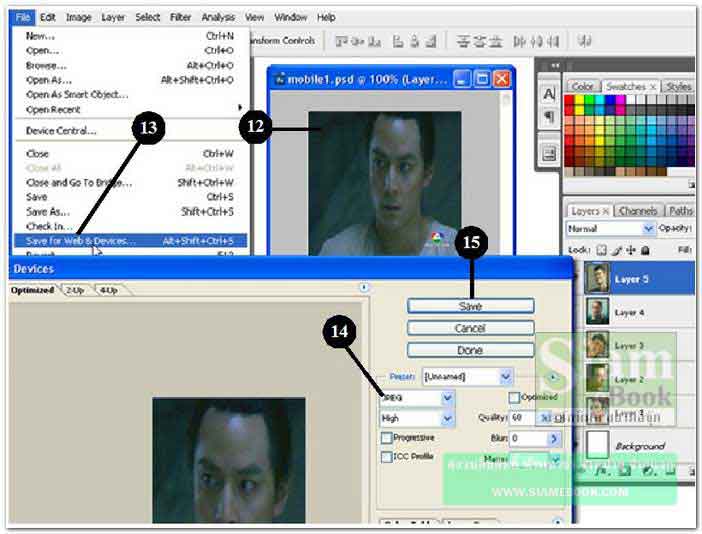Click the Distribute top edges icon
This screenshot has height=534, width=702.
[x=463, y=42]
